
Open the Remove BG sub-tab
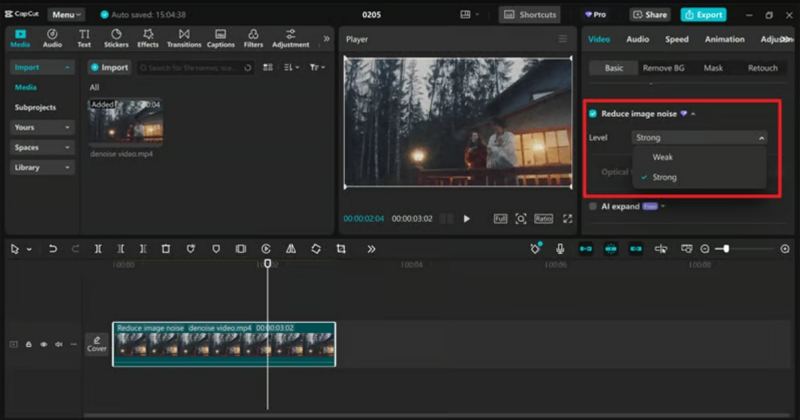tap(663, 68)
